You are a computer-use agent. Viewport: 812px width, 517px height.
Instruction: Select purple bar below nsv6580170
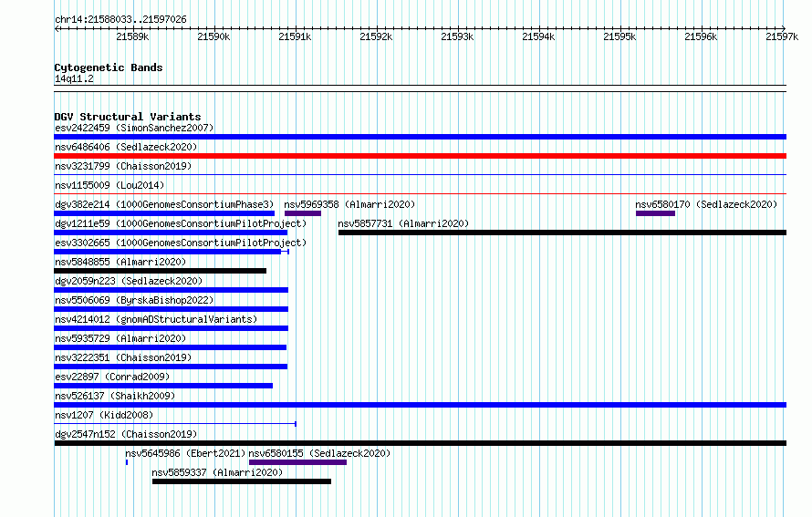(656, 213)
